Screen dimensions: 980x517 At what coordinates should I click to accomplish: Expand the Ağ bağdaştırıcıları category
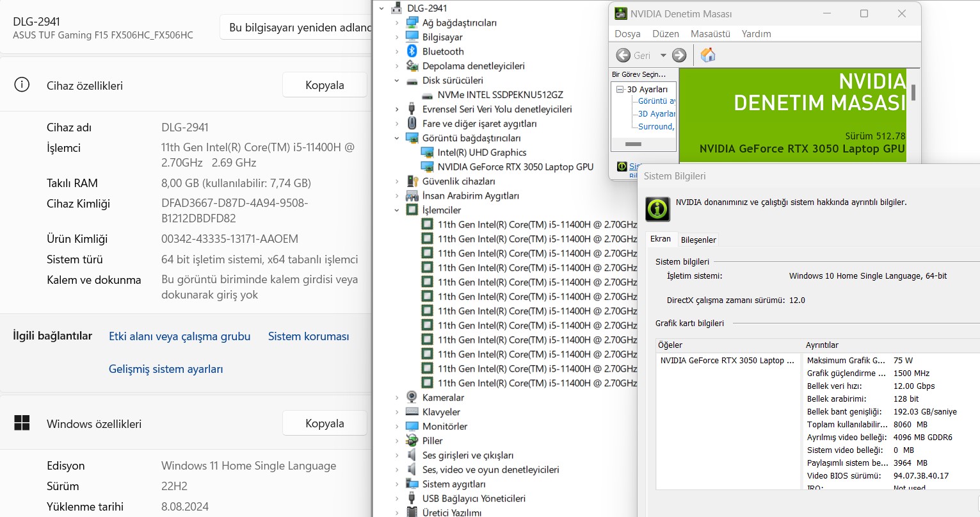pos(397,23)
